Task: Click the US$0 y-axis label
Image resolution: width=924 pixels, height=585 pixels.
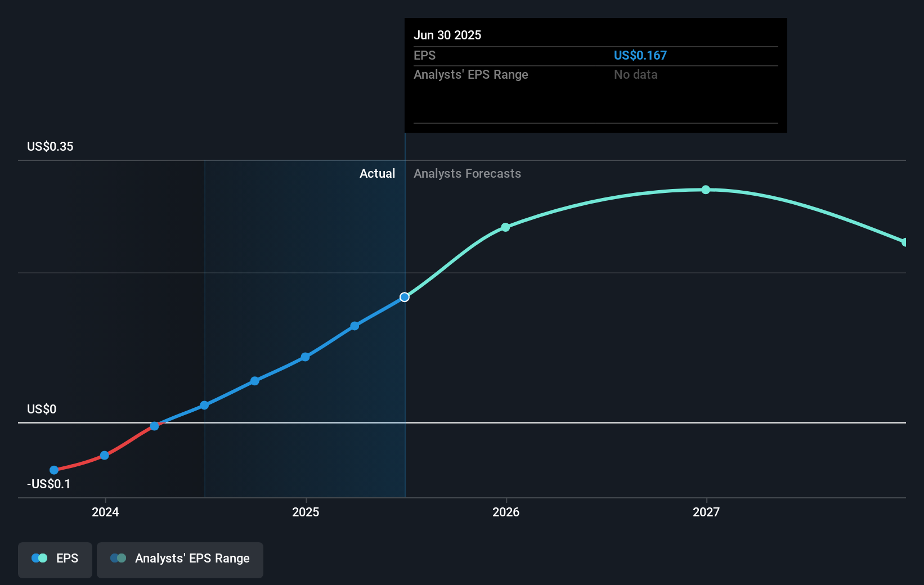Action: point(42,409)
